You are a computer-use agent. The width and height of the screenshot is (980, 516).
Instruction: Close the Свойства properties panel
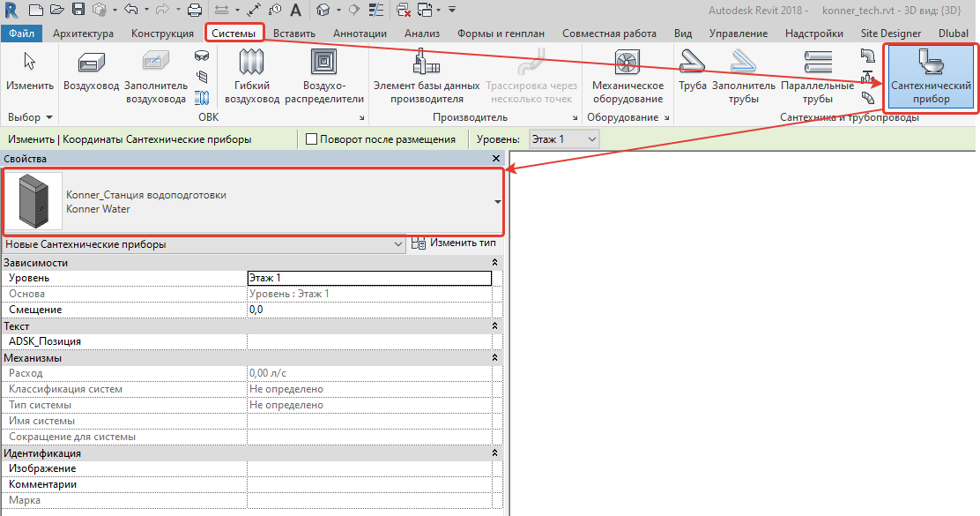click(495, 159)
